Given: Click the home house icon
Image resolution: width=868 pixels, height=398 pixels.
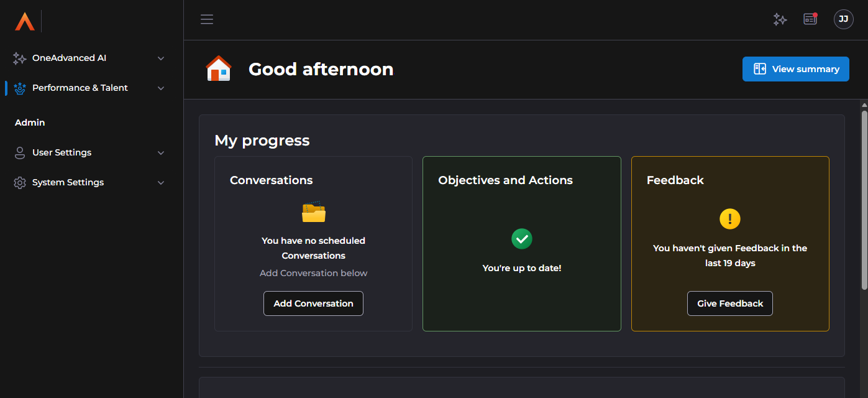Looking at the screenshot, I should pyautogui.click(x=219, y=68).
